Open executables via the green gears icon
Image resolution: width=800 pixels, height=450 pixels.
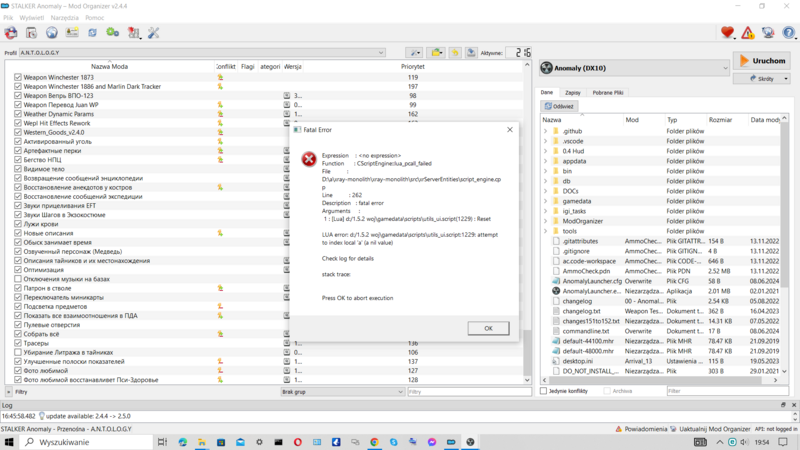(x=113, y=33)
